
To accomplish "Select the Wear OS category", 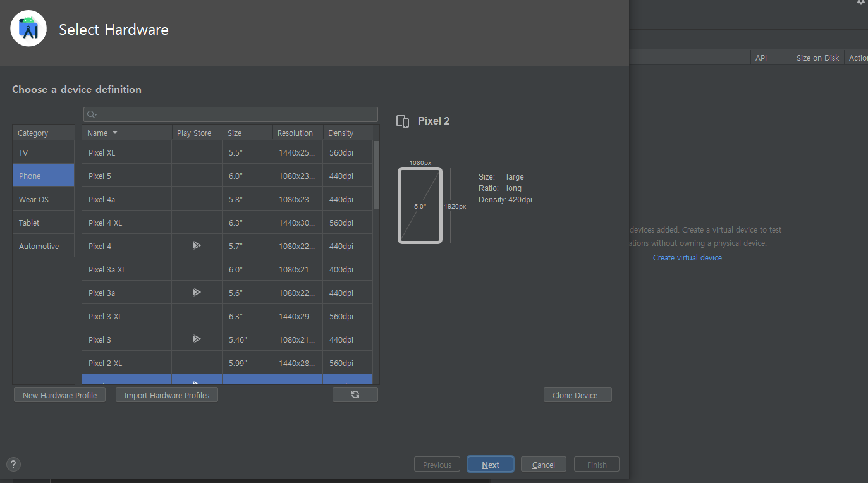I will pyautogui.click(x=44, y=199).
